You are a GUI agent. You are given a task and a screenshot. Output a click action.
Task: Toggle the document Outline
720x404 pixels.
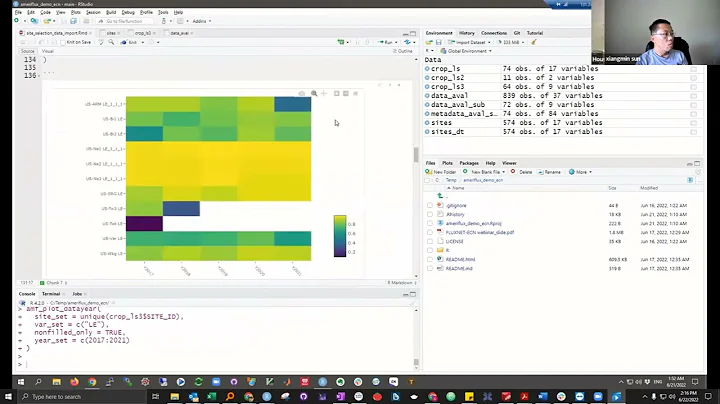[402, 51]
